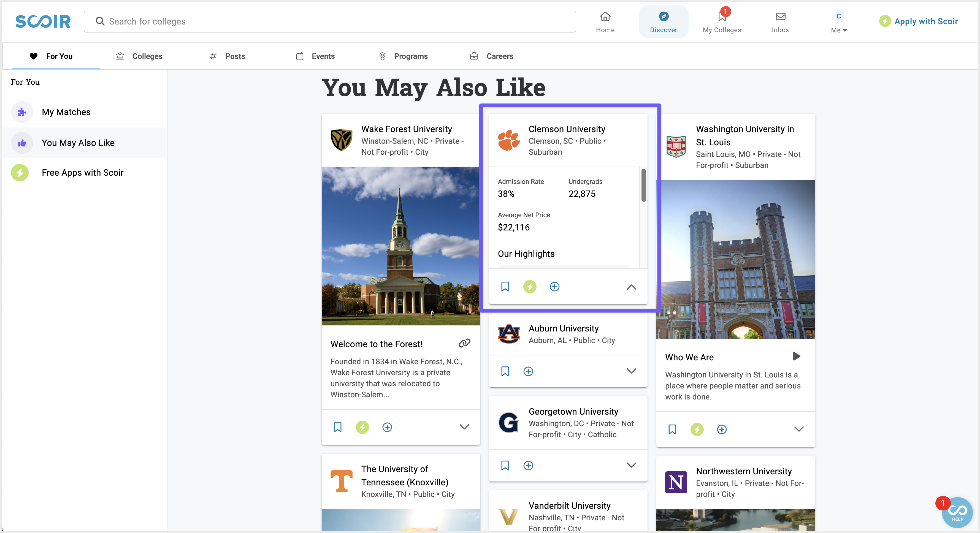
Task: Click Clemson card details scrollbar
Action: [x=643, y=185]
